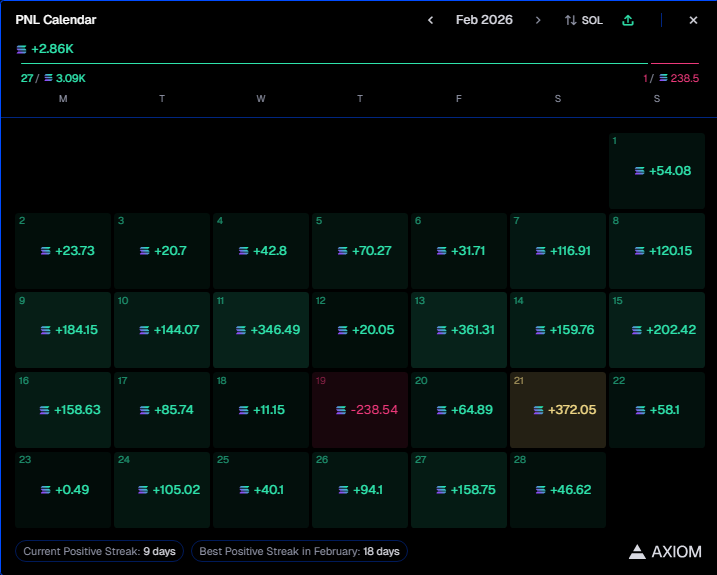
Task: Click the day 28 cell showing +46.62
Action: pos(558,490)
